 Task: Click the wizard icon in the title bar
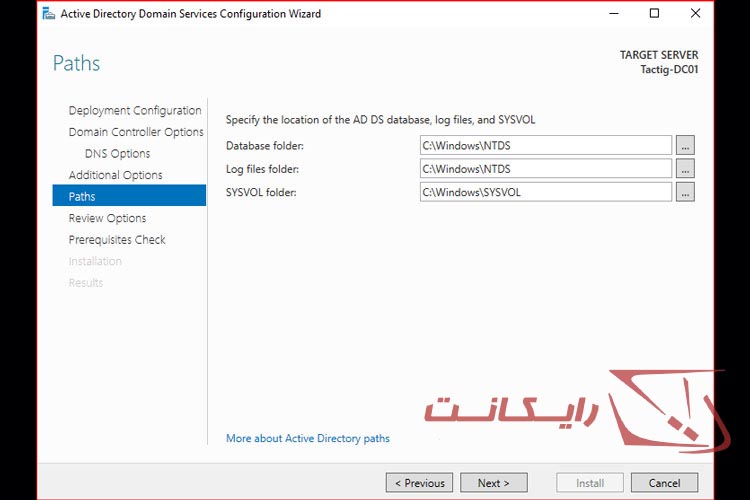pyautogui.click(x=48, y=14)
